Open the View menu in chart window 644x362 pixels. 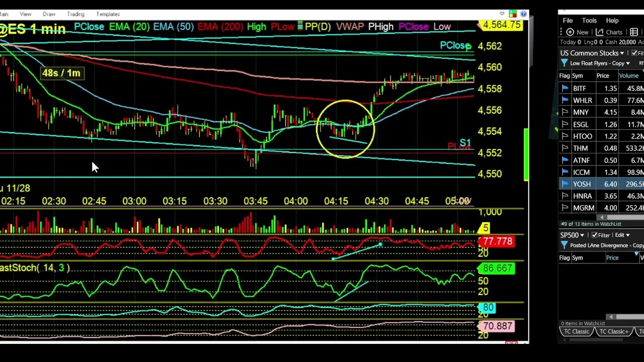click(x=25, y=14)
